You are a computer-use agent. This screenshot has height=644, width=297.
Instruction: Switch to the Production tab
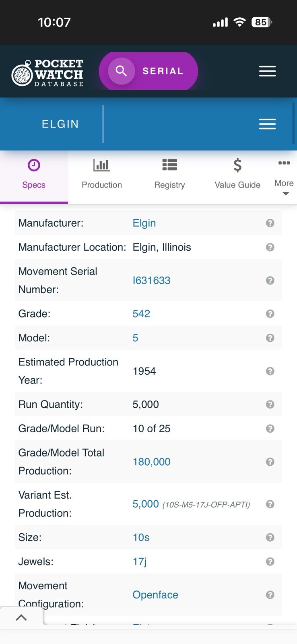102,177
